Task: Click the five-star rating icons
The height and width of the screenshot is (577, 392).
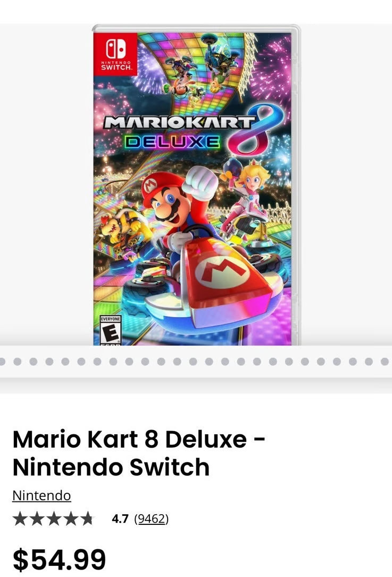Action: click(x=53, y=519)
